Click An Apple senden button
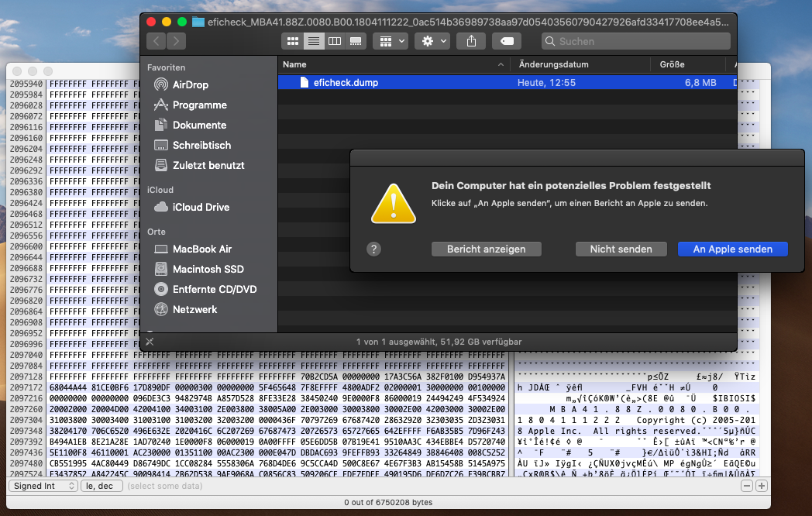Screen dimensions: 812x516 pyautogui.click(x=733, y=249)
